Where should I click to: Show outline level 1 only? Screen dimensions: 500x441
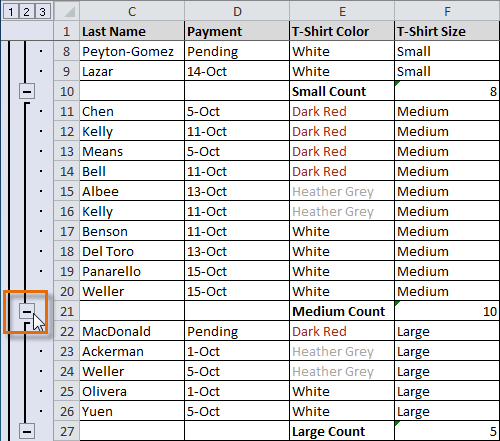pyautogui.click(x=11, y=12)
